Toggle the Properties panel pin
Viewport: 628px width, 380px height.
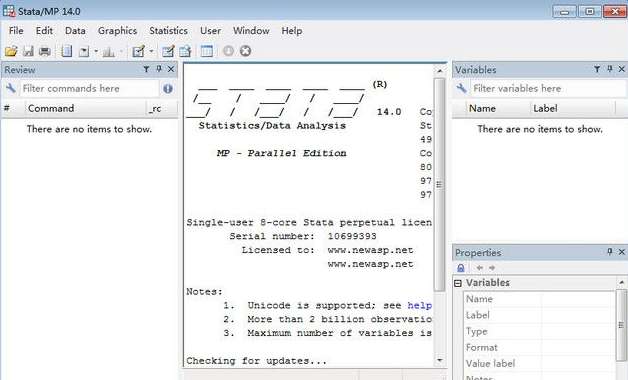point(610,252)
